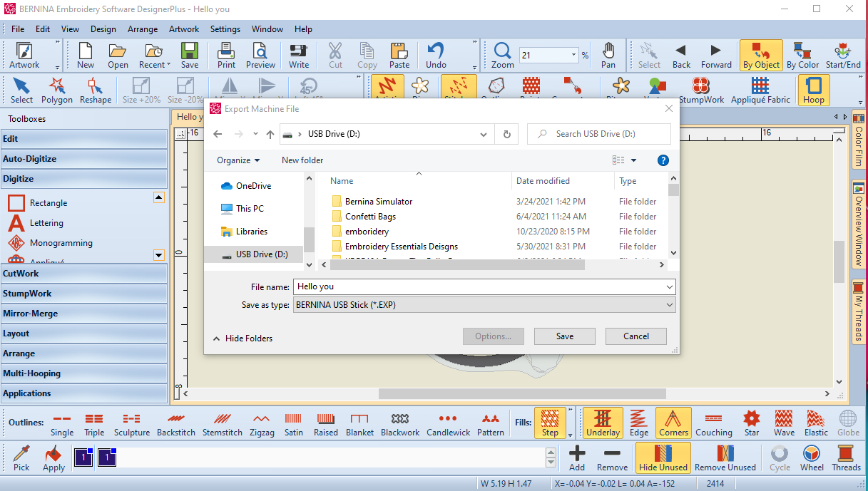Create a New design

pyautogui.click(x=86, y=55)
